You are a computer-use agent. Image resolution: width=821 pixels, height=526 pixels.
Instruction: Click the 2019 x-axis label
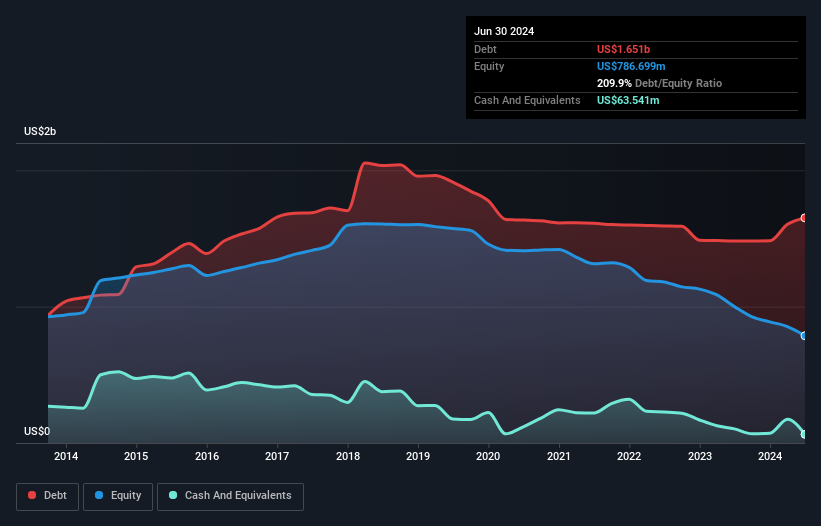pyautogui.click(x=418, y=456)
